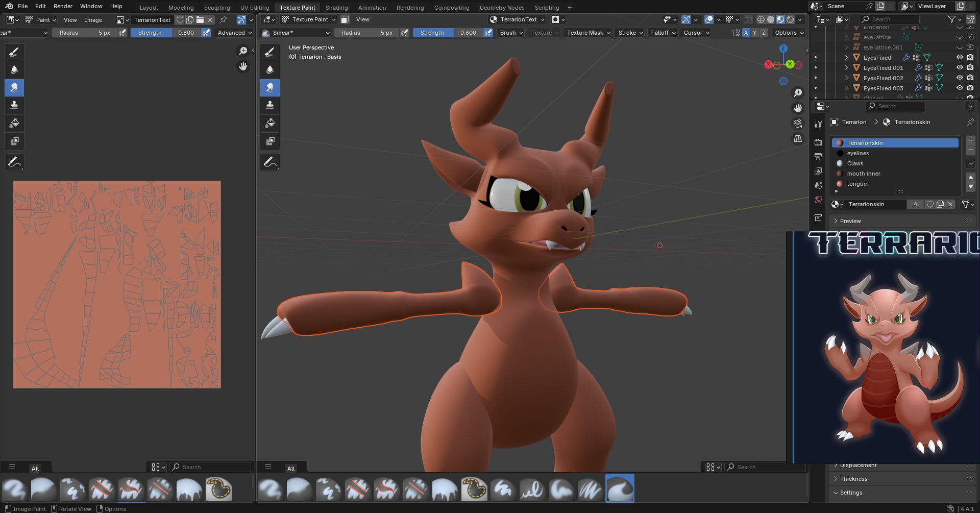Viewport: 980px width, 513px height.
Task: Open the Cursor dropdown
Action: pos(696,33)
